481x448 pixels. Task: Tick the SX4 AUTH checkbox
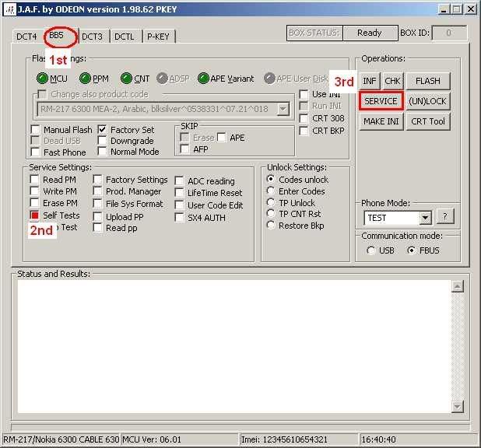pyautogui.click(x=179, y=218)
